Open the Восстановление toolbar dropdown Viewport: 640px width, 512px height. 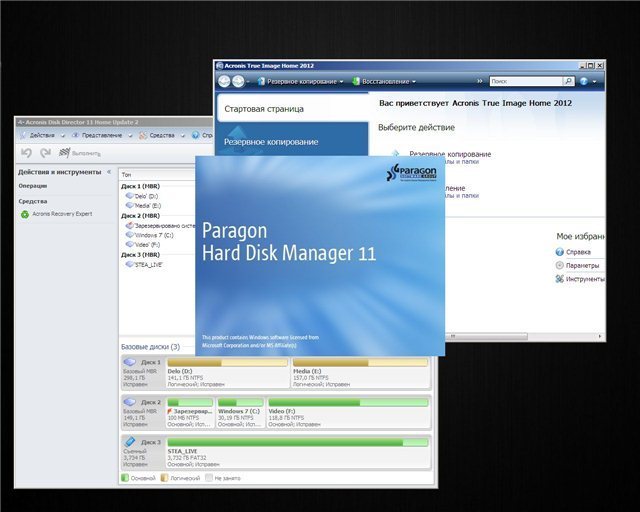click(x=378, y=80)
